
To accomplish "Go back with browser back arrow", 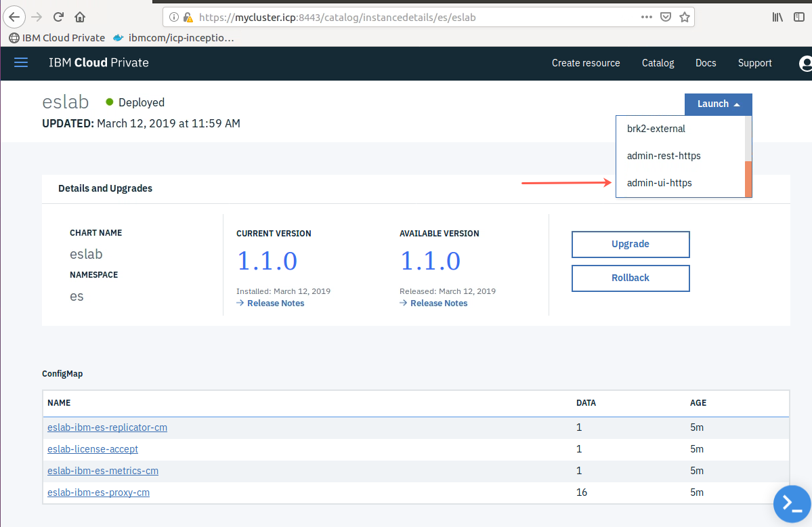I will [14, 17].
